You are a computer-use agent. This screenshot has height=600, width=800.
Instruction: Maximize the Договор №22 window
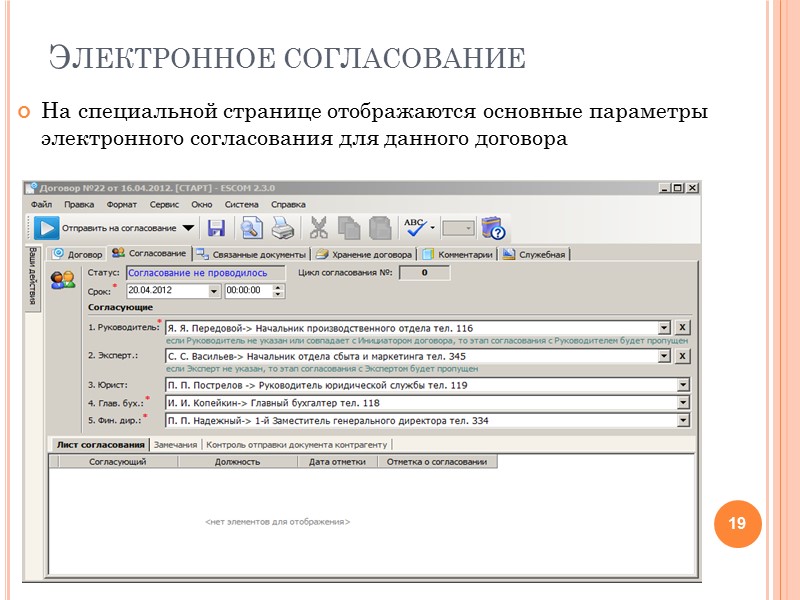[x=677, y=188]
